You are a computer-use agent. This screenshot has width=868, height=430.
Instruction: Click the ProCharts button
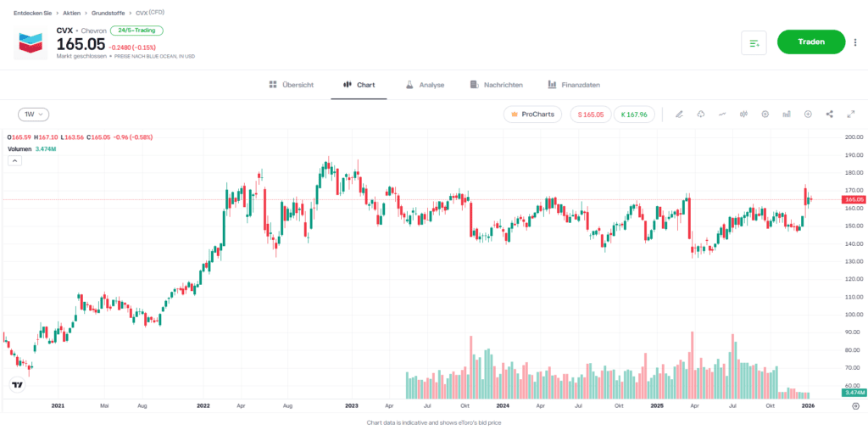[x=532, y=114]
